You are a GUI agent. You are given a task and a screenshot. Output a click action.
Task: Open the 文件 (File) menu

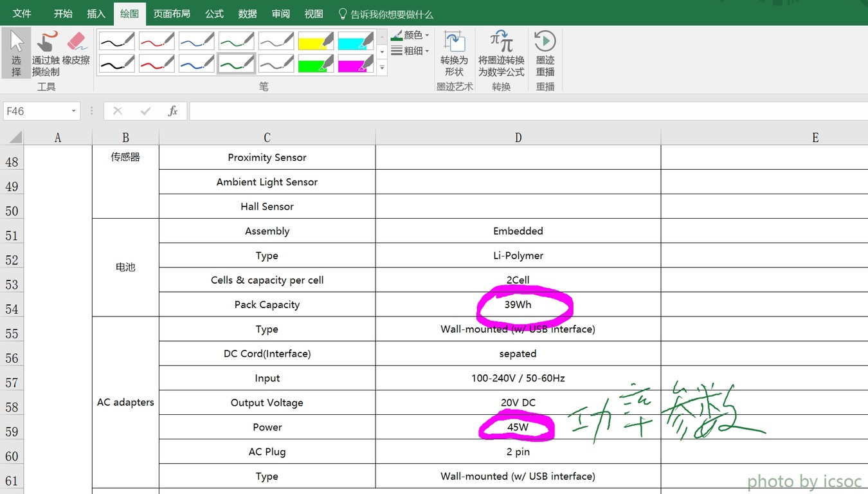click(x=23, y=14)
